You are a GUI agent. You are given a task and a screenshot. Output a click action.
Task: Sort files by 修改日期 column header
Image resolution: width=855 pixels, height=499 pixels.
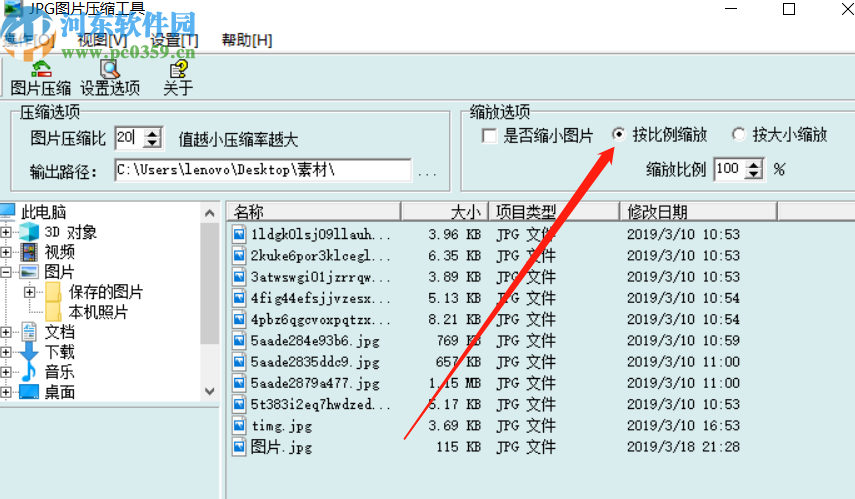point(699,211)
